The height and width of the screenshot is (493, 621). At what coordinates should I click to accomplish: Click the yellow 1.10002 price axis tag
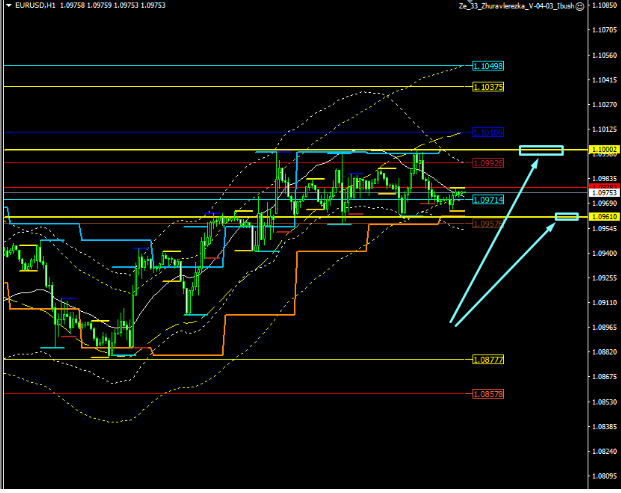[x=605, y=150]
